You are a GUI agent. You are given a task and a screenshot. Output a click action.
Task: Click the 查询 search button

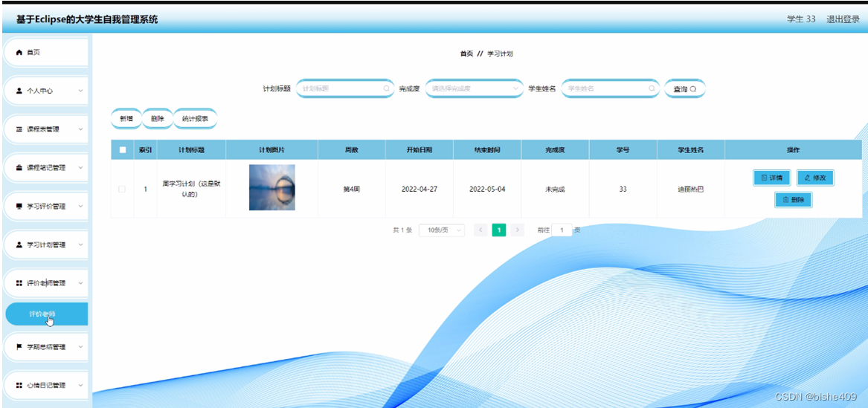(685, 88)
